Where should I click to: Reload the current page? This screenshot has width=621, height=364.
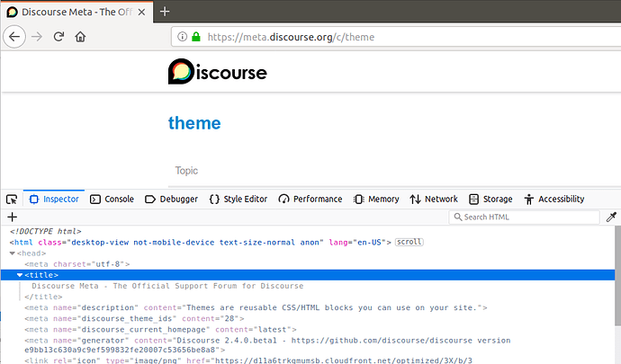coord(58,37)
